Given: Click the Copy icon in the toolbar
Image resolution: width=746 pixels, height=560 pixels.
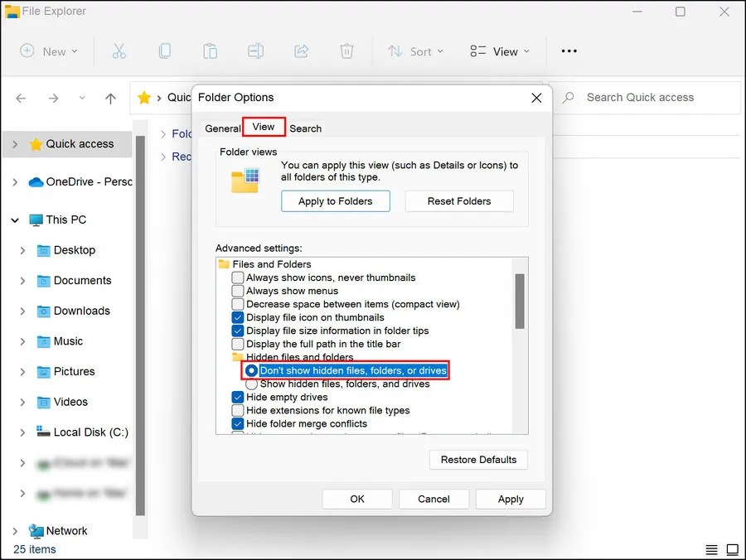Looking at the screenshot, I should point(165,51).
